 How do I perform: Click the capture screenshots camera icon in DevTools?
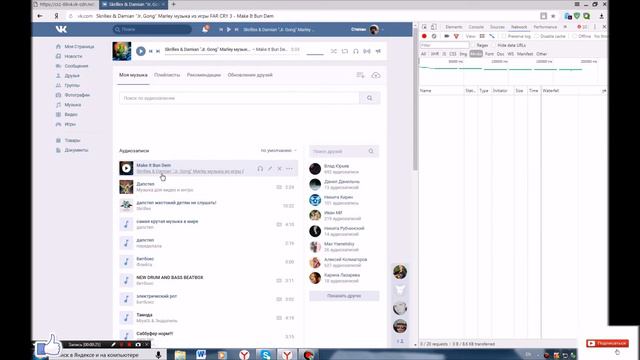(x=447, y=36)
